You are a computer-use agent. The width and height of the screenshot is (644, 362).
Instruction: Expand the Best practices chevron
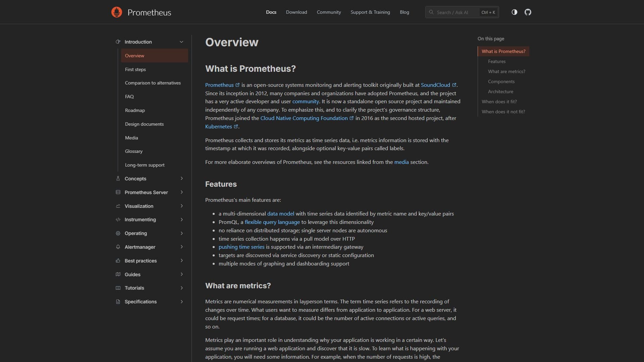click(x=181, y=261)
